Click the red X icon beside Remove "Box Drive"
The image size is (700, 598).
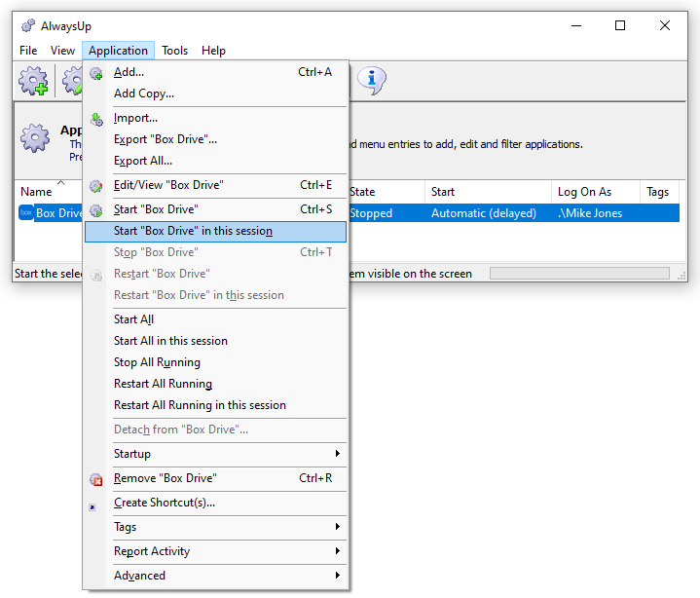(x=96, y=479)
